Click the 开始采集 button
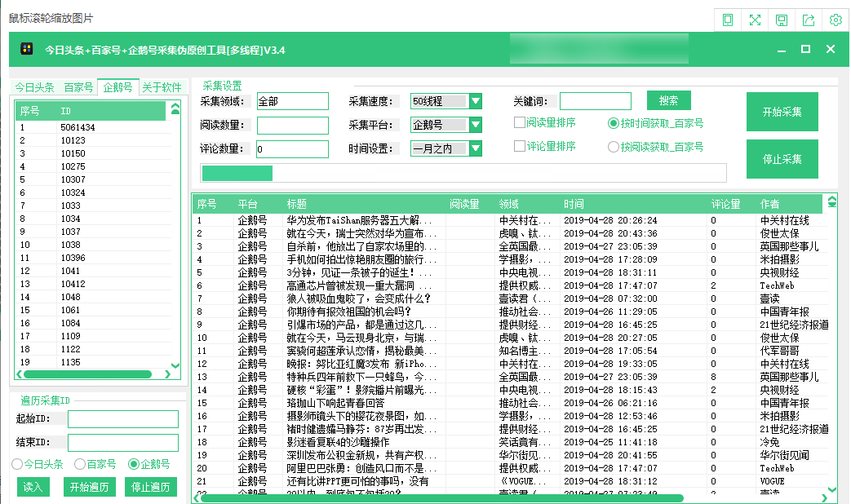The height and width of the screenshot is (504, 851). [x=782, y=112]
